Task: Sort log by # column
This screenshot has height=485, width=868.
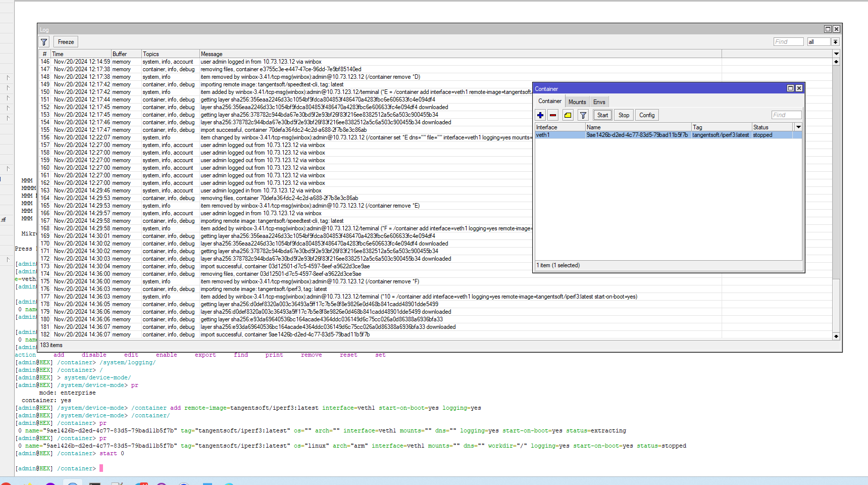Action: [x=44, y=54]
